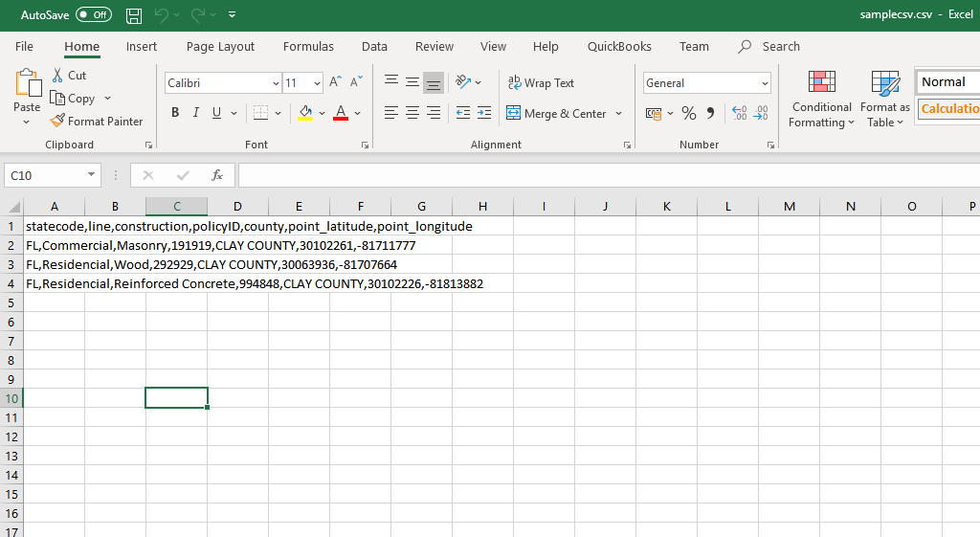Click the Increase Font Size icon
Image resolution: width=980 pixels, height=537 pixels.
[335, 83]
